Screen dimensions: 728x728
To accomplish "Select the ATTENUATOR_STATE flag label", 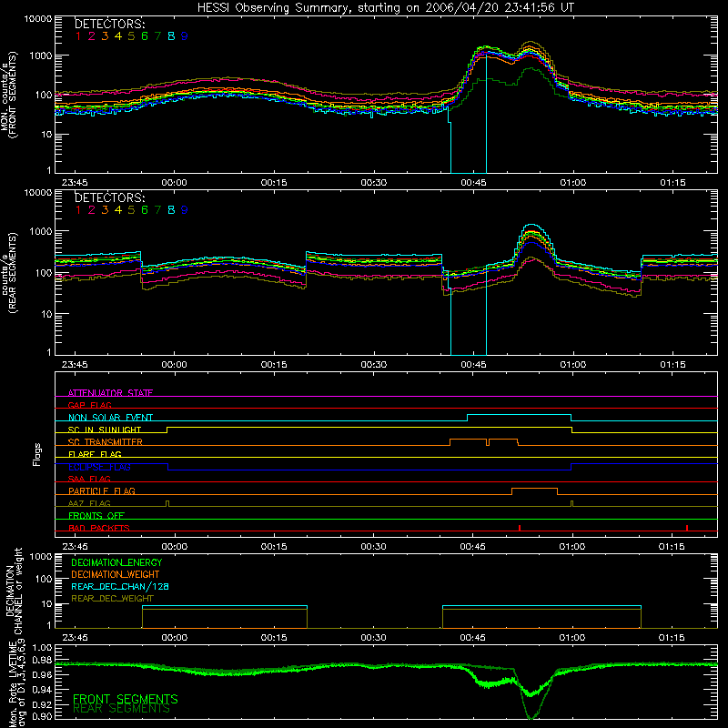I will [110, 393].
